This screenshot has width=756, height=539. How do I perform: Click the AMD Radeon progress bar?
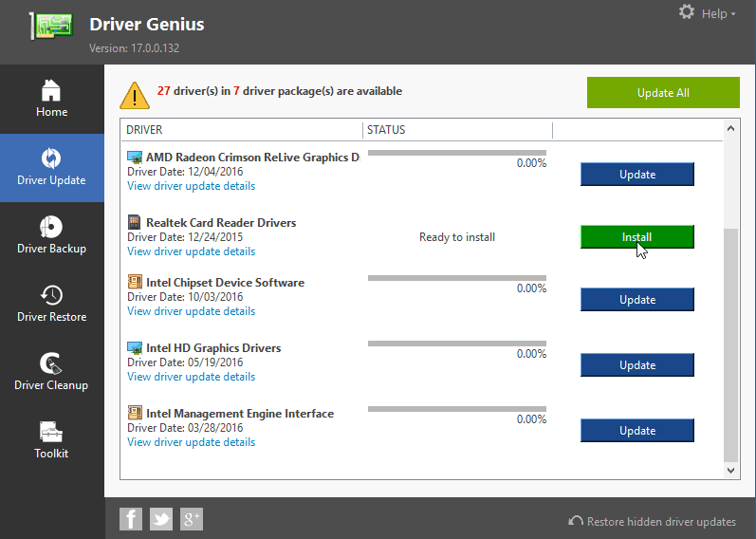tap(457, 153)
